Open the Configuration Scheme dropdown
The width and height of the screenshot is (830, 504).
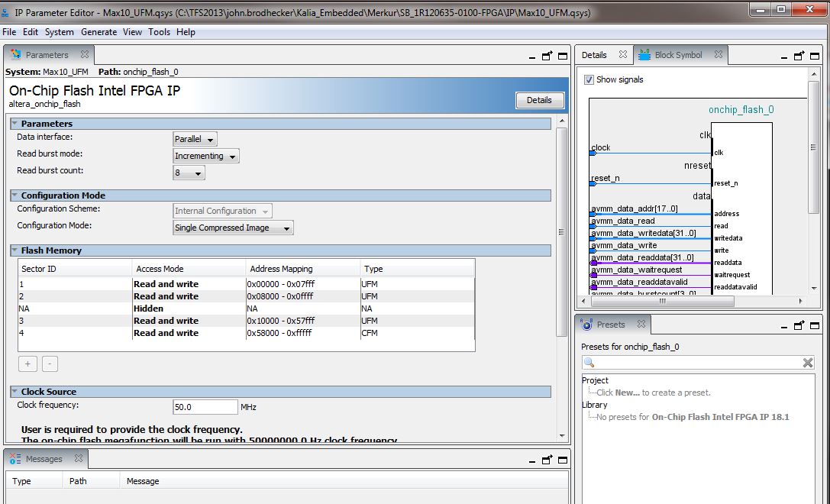[222, 211]
